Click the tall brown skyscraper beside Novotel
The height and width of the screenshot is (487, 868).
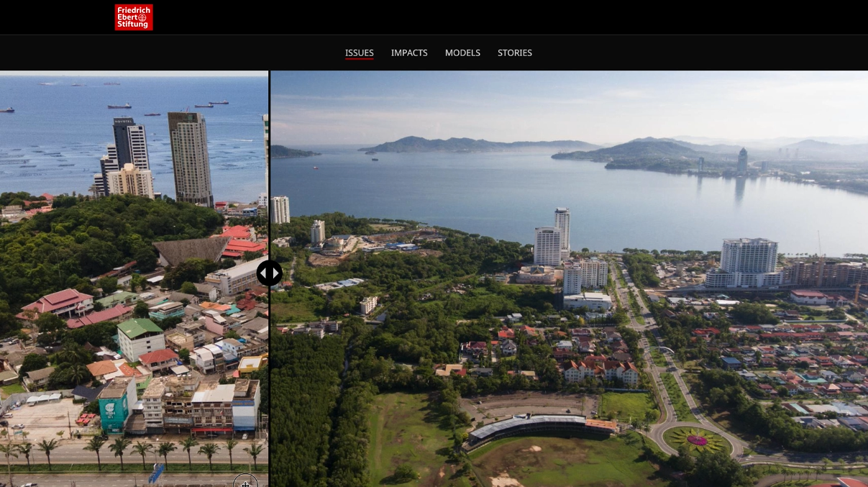191,158
